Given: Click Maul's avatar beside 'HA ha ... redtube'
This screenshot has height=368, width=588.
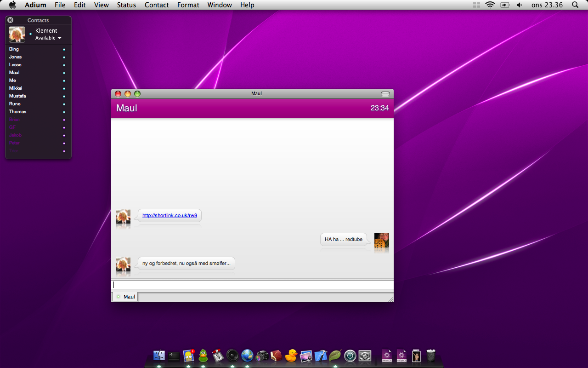Looking at the screenshot, I should click(382, 240).
